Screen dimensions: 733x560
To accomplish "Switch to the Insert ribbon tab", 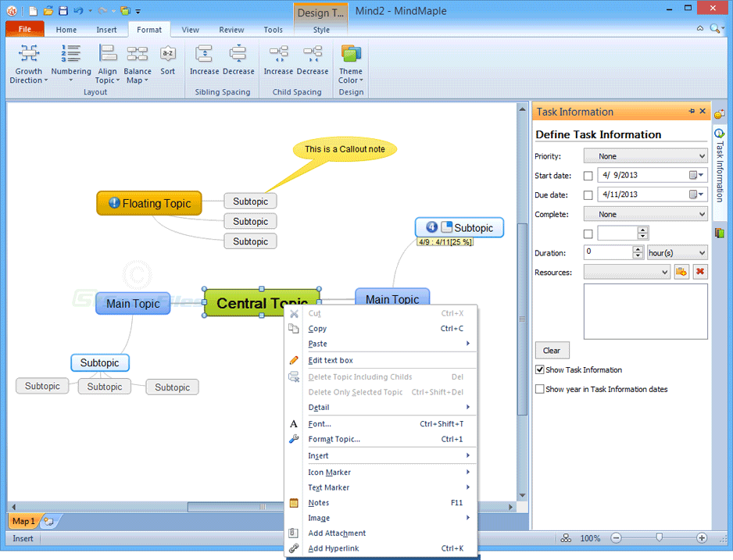I will point(106,30).
